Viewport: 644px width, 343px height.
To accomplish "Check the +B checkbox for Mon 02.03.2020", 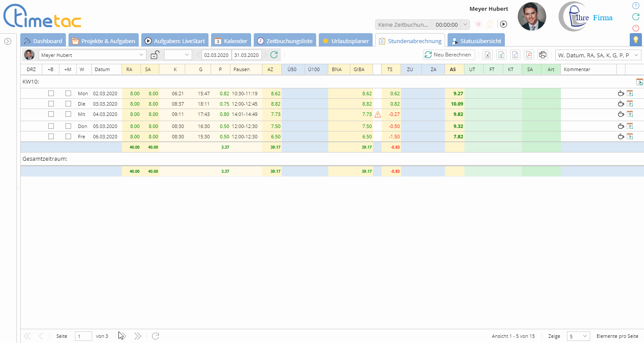I will coord(51,93).
